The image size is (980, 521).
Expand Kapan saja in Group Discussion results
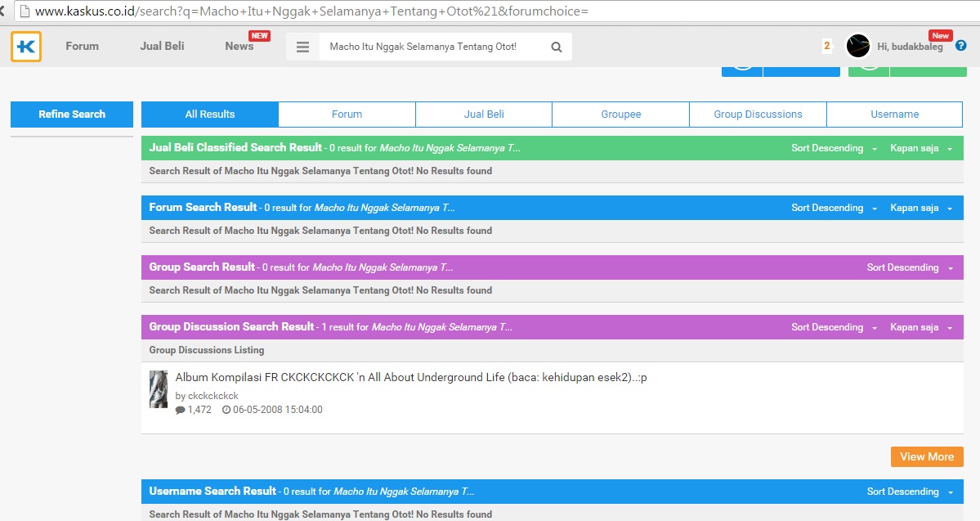pos(921,327)
